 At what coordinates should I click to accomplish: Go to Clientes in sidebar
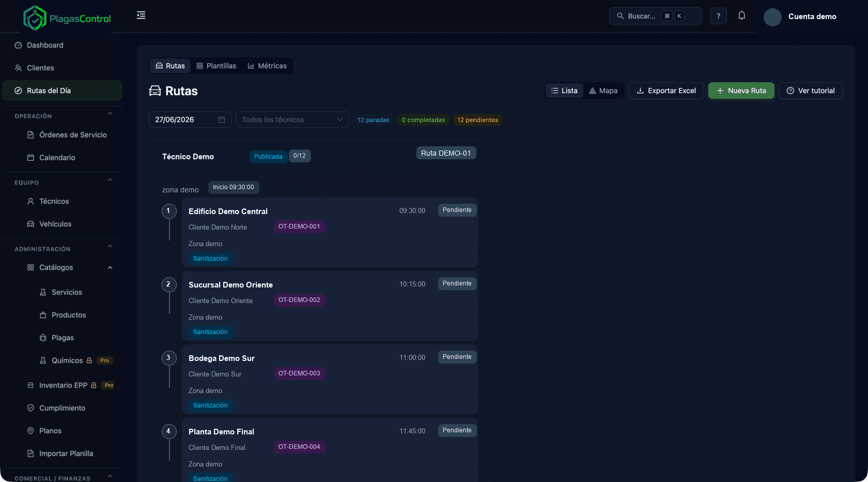tap(62, 68)
